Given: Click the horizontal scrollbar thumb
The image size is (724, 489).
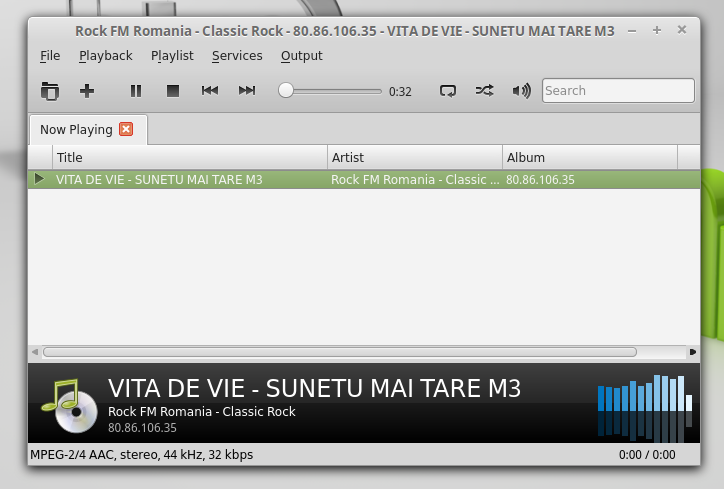Looking at the screenshot, I should [340, 352].
